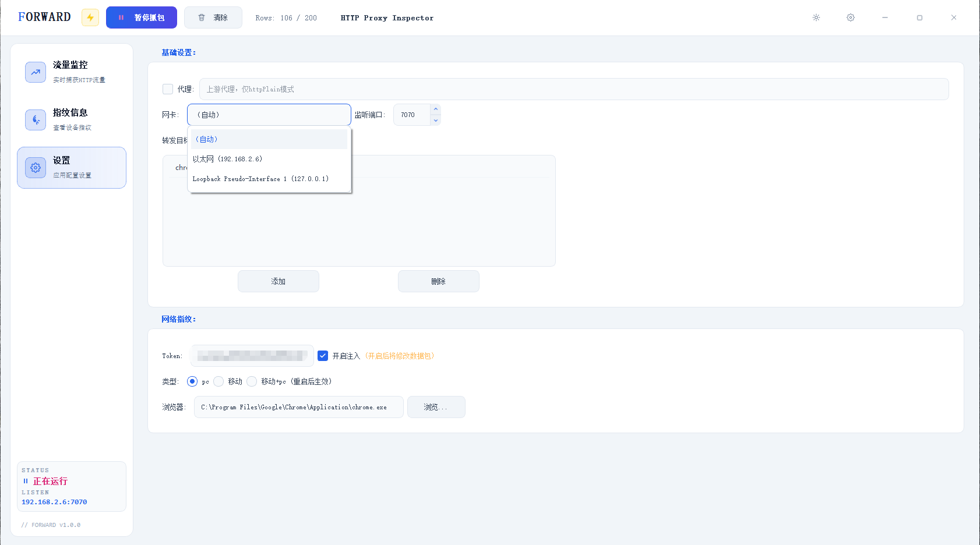This screenshot has height=545, width=980.
Task: Click the FORWARD logo text
Action: pyautogui.click(x=44, y=17)
